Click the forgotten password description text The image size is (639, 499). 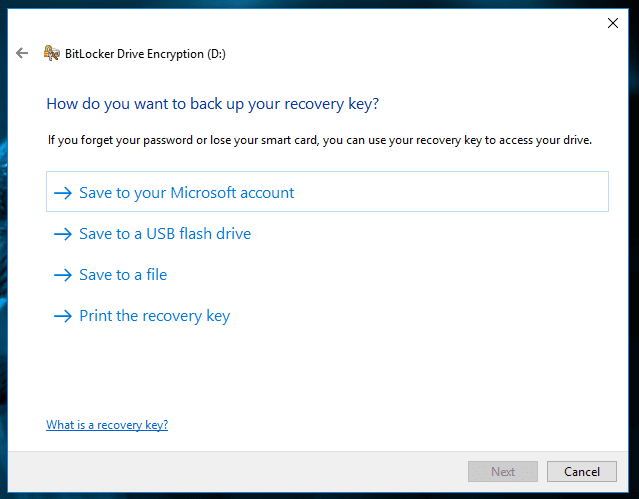320,140
